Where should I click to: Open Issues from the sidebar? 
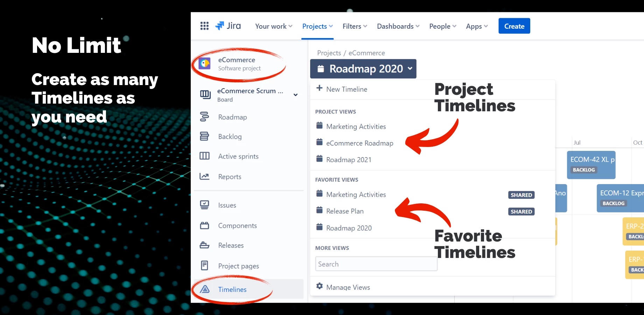click(227, 205)
